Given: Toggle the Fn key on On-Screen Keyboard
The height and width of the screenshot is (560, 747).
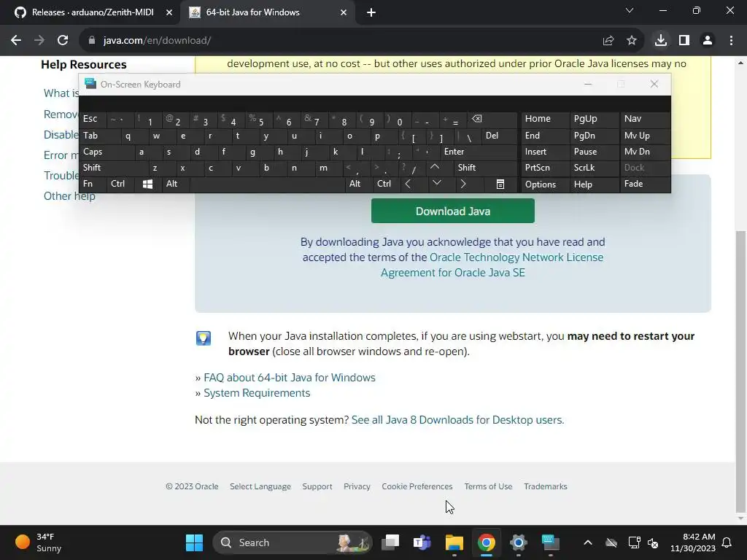Looking at the screenshot, I should pos(93,184).
